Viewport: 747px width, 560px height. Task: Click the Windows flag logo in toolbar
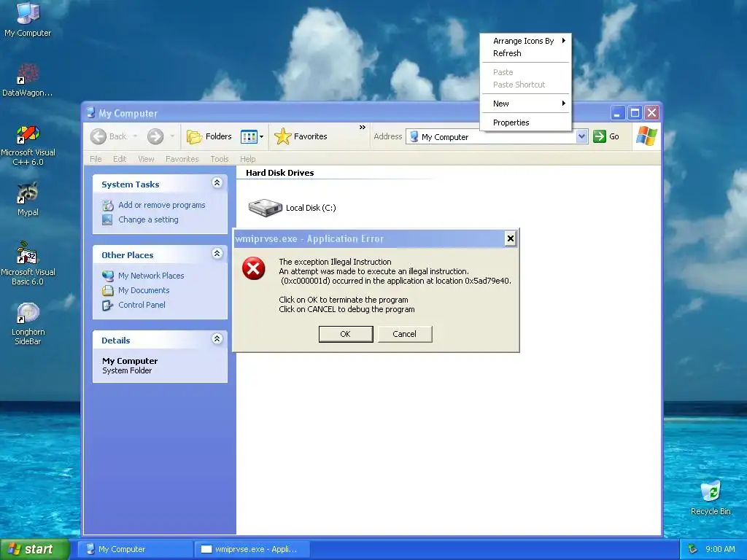(x=646, y=136)
